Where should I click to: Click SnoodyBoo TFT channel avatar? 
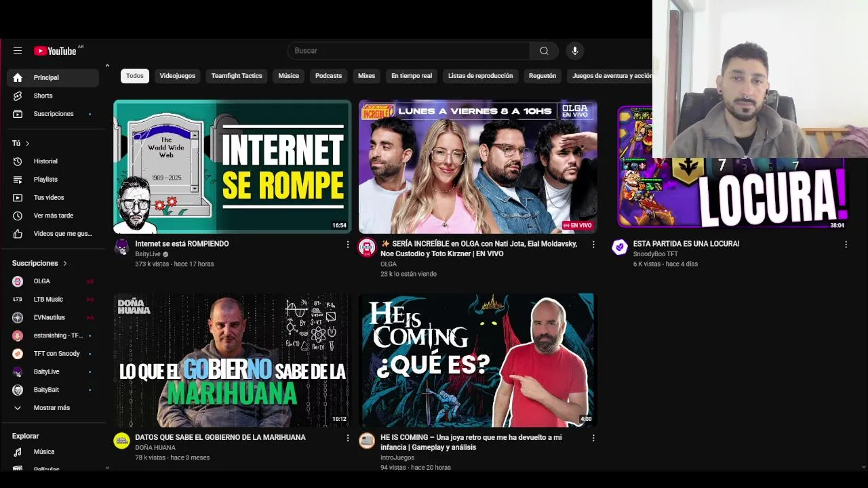pos(620,247)
